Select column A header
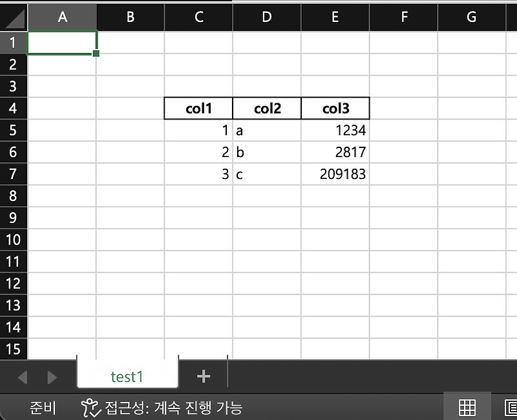This screenshot has width=517, height=420. click(x=62, y=17)
